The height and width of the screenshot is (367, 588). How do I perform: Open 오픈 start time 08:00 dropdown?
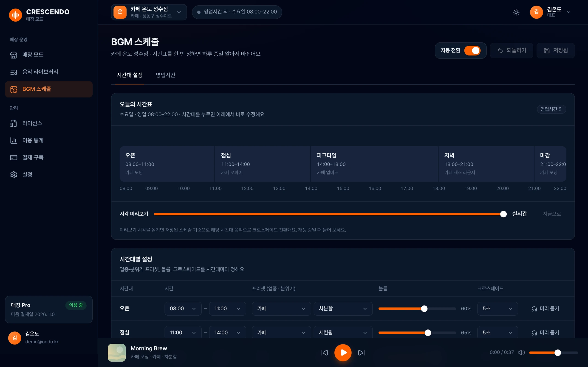point(183,309)
